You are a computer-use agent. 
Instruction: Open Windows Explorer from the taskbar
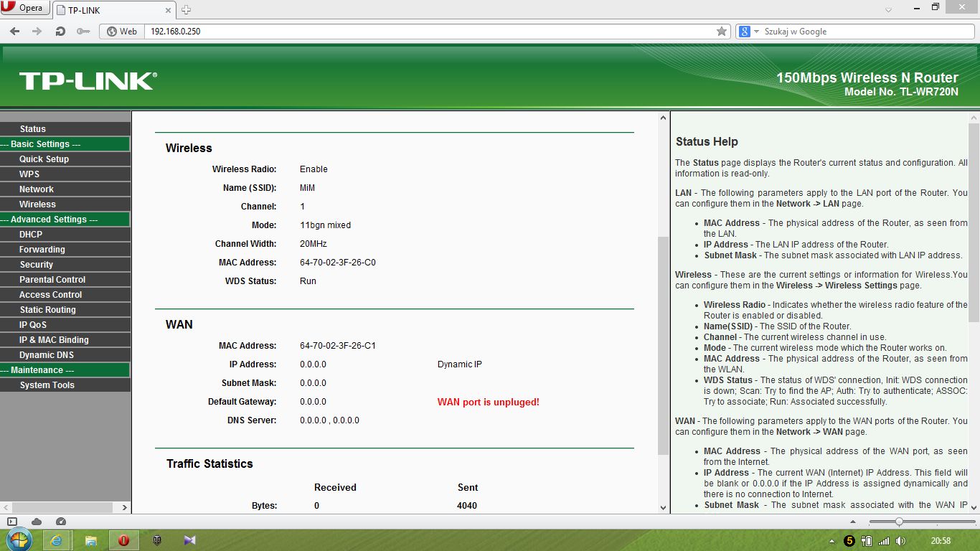[90, 540]
